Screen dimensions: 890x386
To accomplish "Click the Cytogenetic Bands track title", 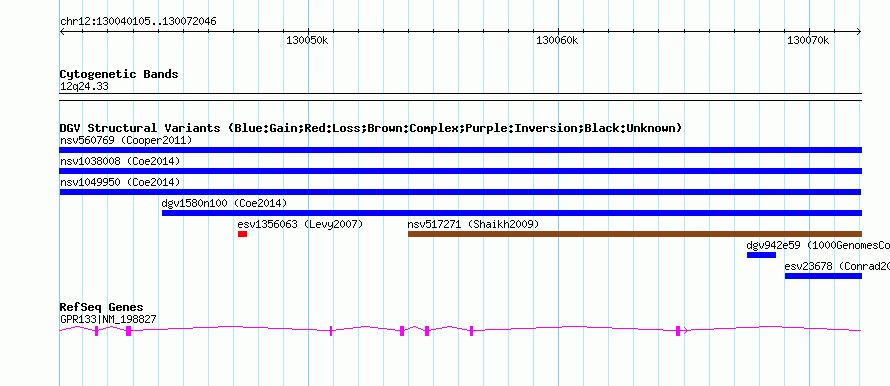I will coord(119,74).
